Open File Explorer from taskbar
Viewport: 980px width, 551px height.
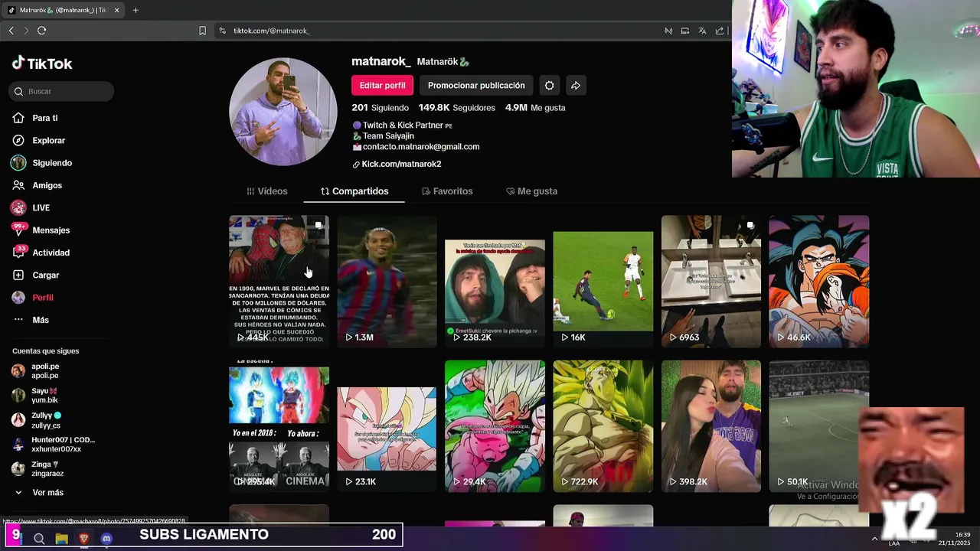coord(61,539)
